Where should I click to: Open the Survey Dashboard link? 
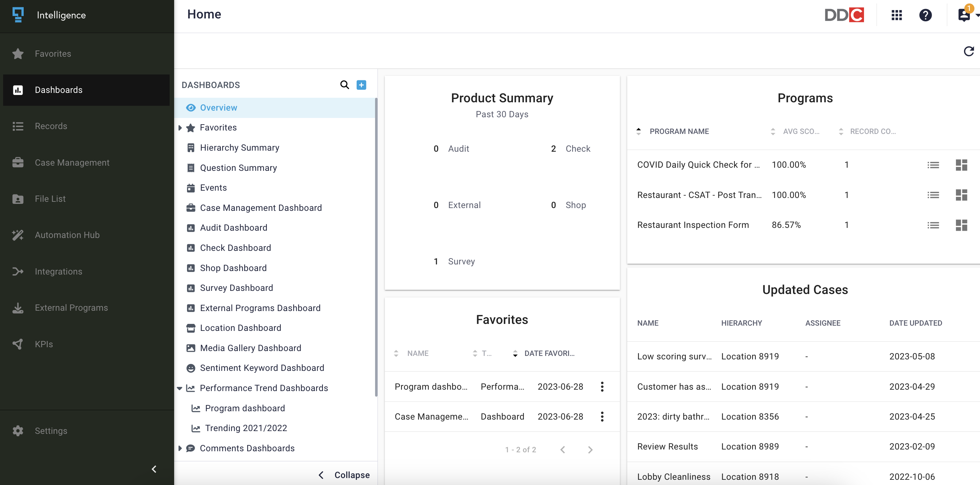tap(236, 288)
